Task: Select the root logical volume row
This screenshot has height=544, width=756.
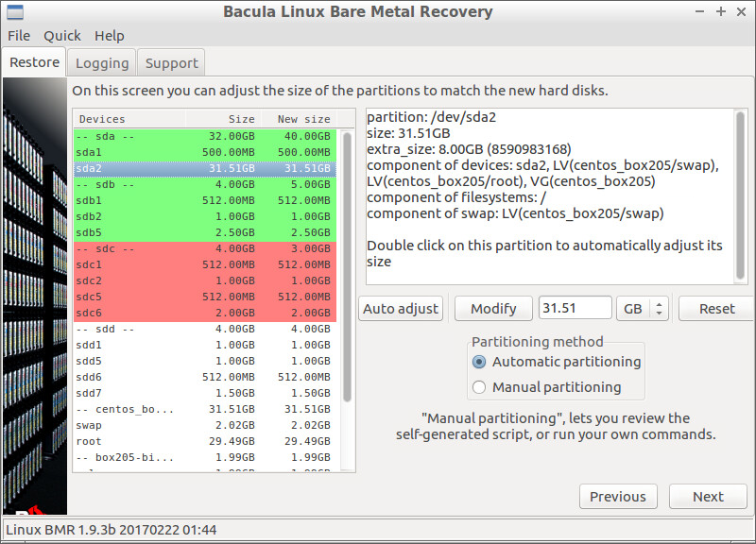Action: 205,441
